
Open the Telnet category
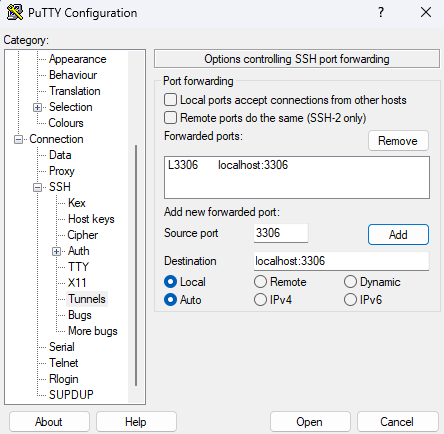(64, 363)
